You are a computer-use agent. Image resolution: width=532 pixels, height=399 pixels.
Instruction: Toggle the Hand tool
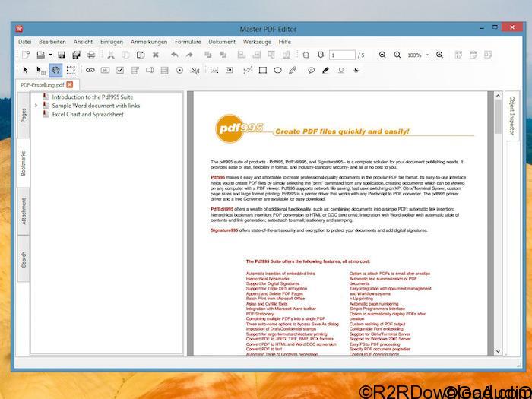[x=55, y=70]
